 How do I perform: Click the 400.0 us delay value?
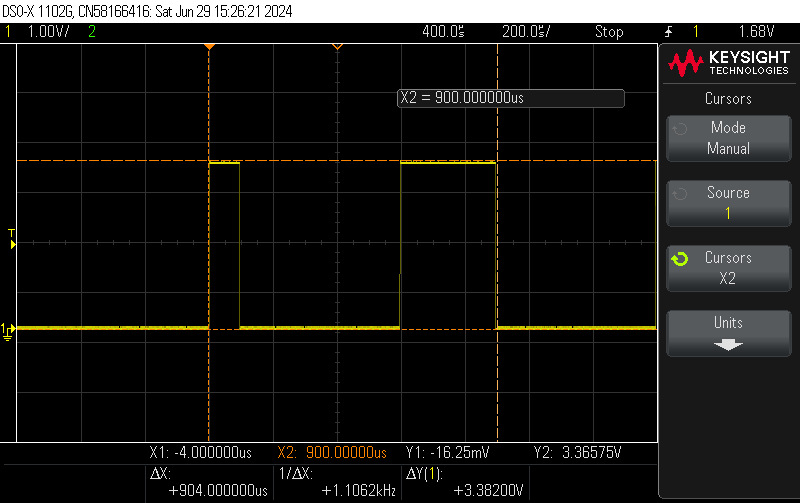click(x=443, y=32)
